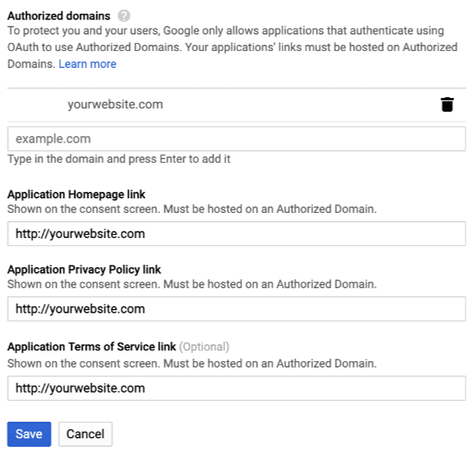Open the Learn more link
The width and height of the screenshot is (476, 455).
[x=87, y=64]
